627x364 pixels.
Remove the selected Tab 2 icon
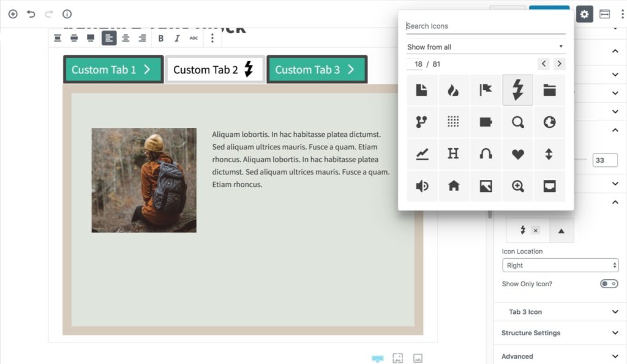[535, 231]
